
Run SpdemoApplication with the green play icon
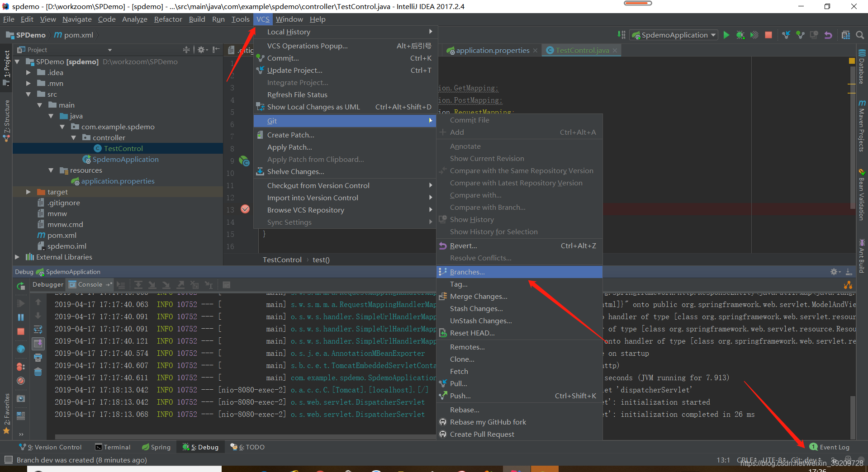pos(726,35)
